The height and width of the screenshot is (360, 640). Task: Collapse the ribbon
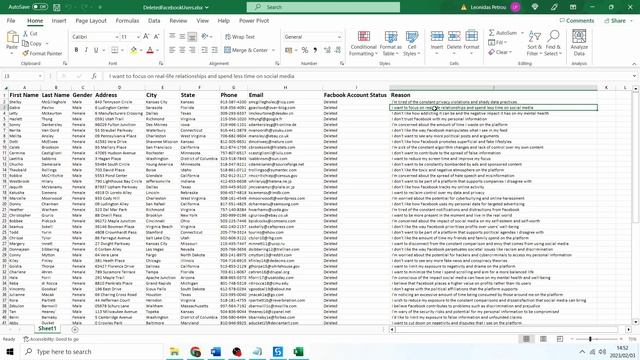[634, 64]
